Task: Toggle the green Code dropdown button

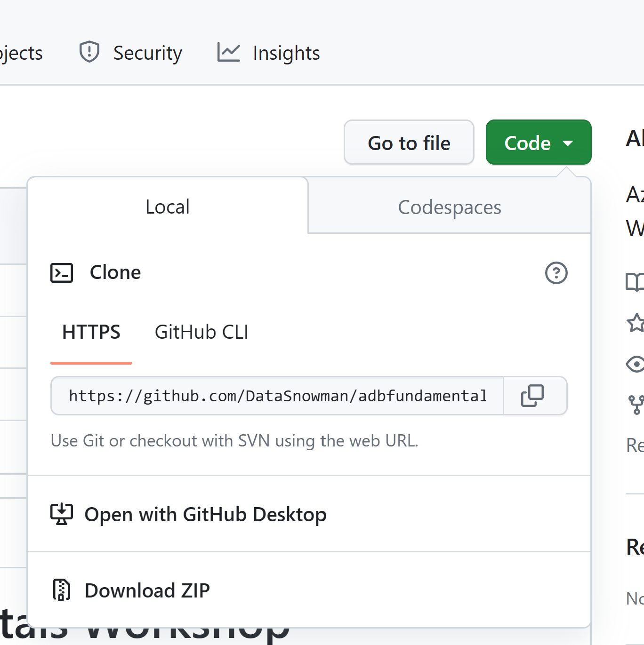Action: coord(539,143)
